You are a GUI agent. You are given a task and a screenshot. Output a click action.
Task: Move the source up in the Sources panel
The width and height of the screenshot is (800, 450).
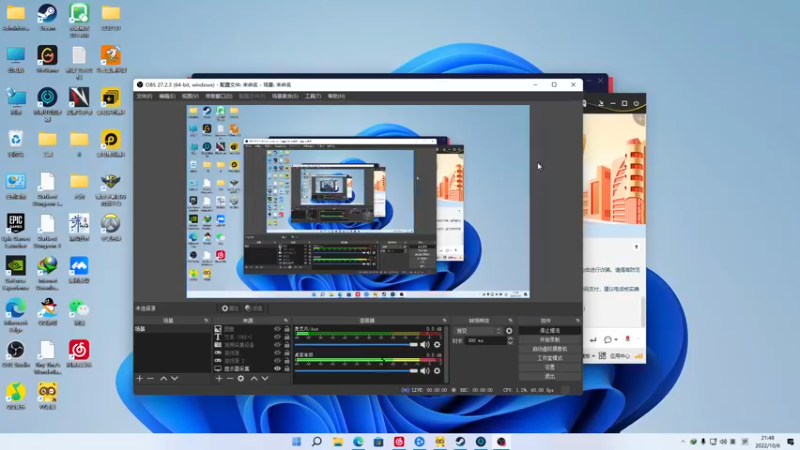254,379
